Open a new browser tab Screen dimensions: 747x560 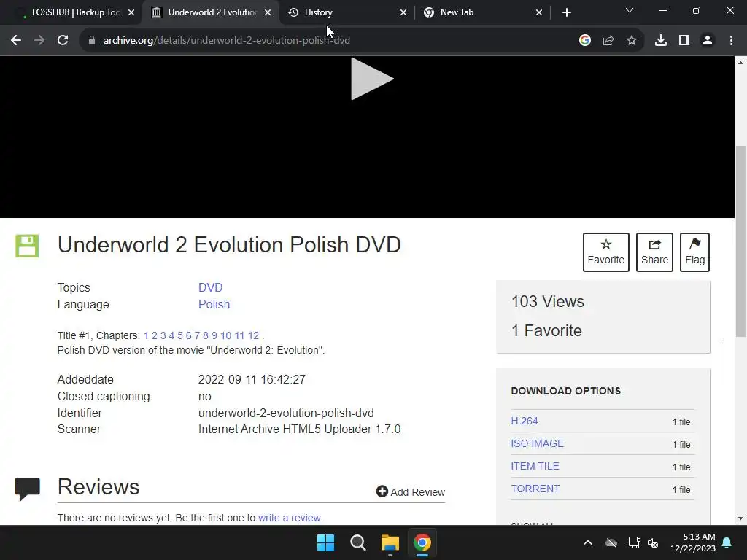pos(566,12)
